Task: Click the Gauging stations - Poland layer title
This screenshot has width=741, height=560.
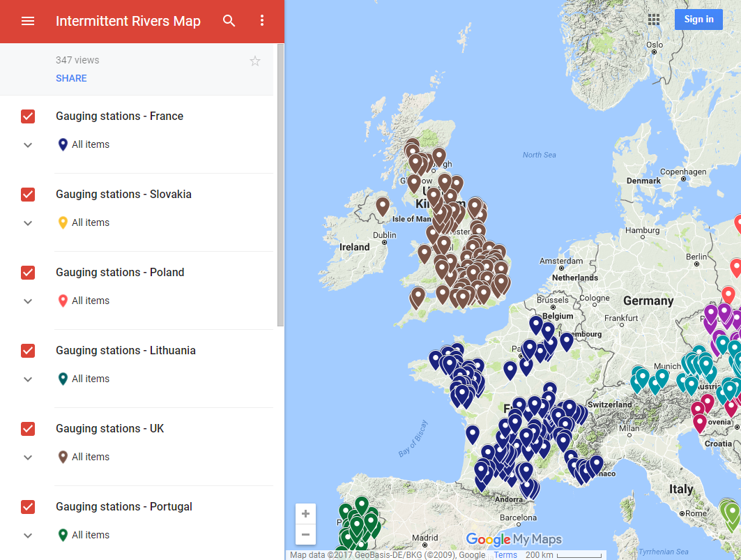Action: pos(120,273)
